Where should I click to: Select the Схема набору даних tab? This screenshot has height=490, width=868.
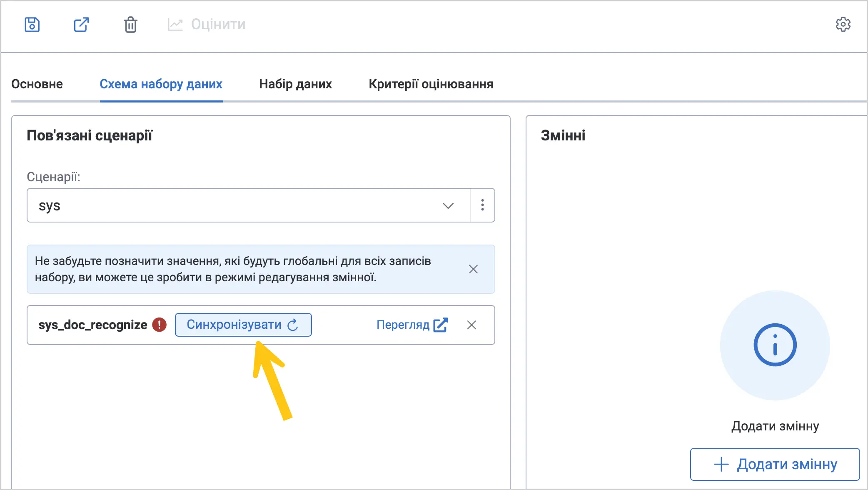(161, 84)
